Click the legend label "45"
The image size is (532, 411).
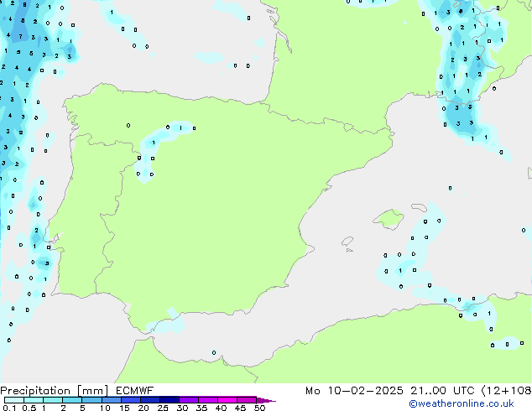(240, 408)
